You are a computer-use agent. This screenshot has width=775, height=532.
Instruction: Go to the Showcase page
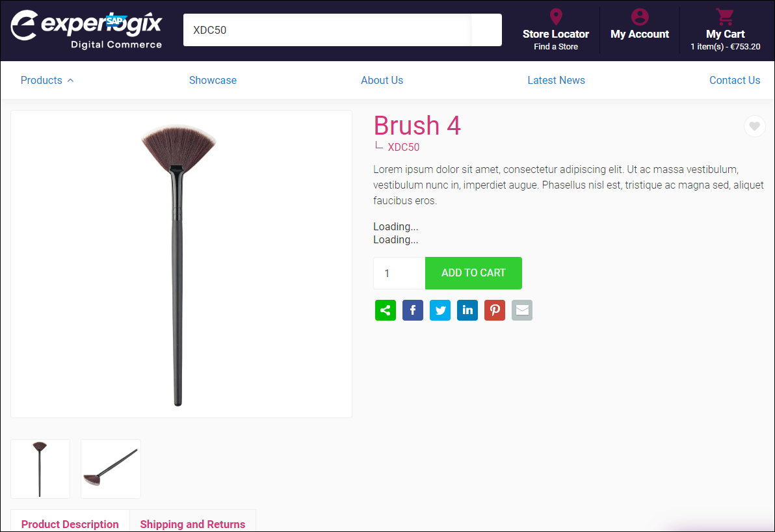(x=213, y=80)
